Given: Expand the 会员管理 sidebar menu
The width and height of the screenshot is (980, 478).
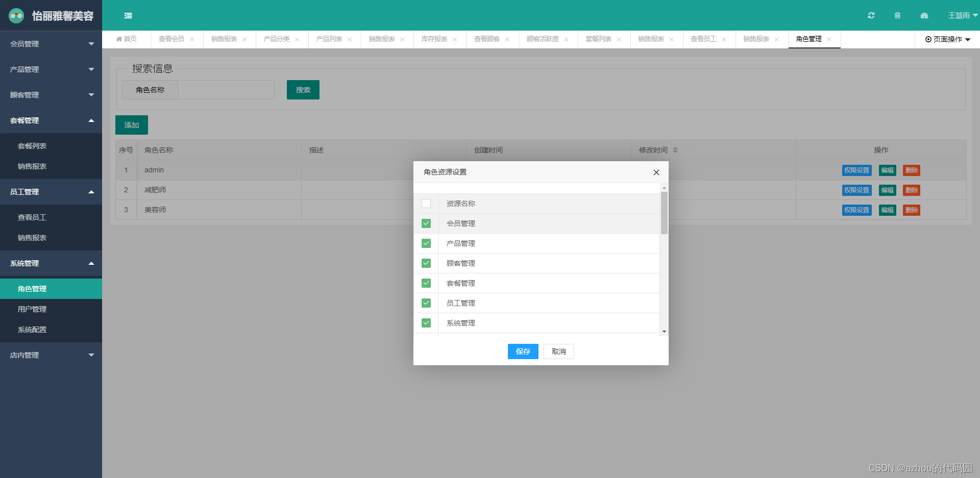Looking at the screenshot, I should (x=51, y=44).
